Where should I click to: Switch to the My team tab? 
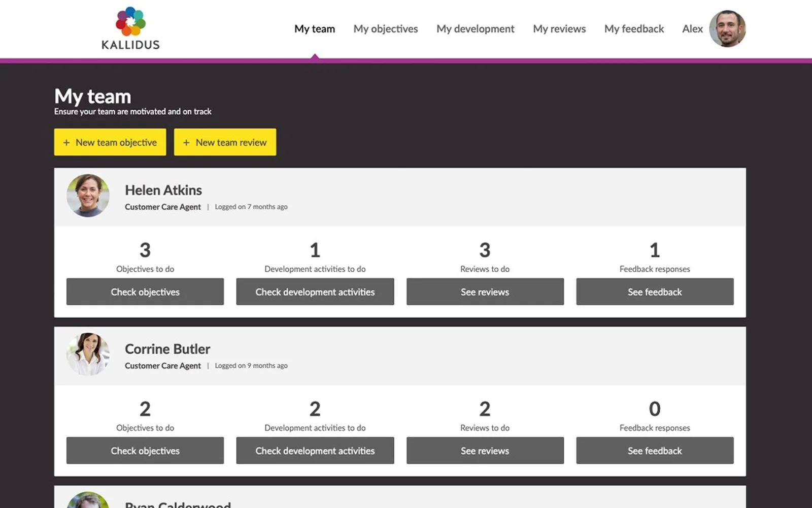[x=315, y=29]
